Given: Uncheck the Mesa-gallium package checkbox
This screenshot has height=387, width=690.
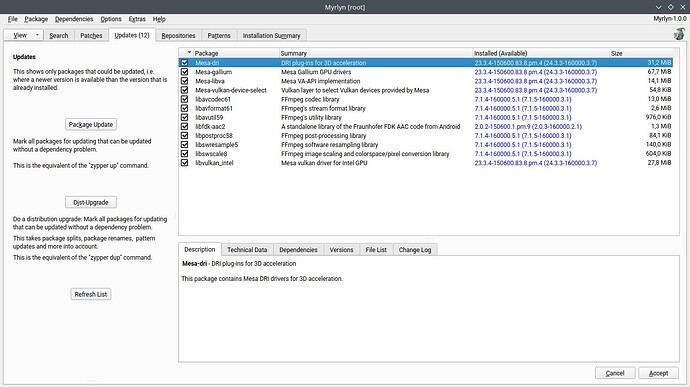Looking at the screenshot, I should 184,72.
